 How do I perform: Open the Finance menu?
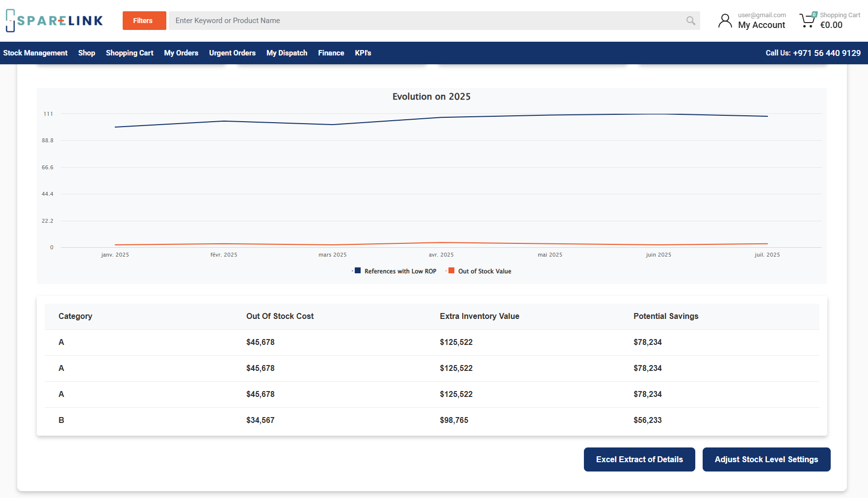tap(331, 53)
